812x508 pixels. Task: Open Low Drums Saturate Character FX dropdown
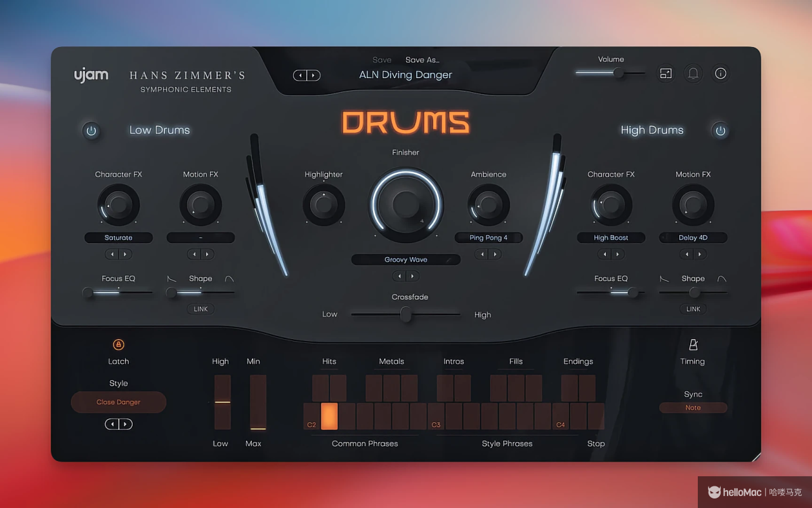[x=119, y=237]
